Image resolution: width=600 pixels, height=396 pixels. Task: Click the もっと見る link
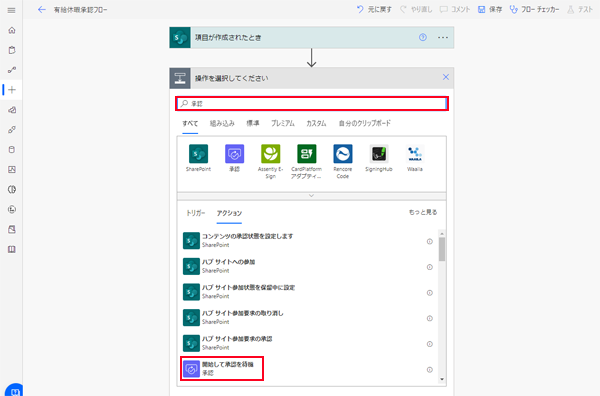(x=423, y=212)
